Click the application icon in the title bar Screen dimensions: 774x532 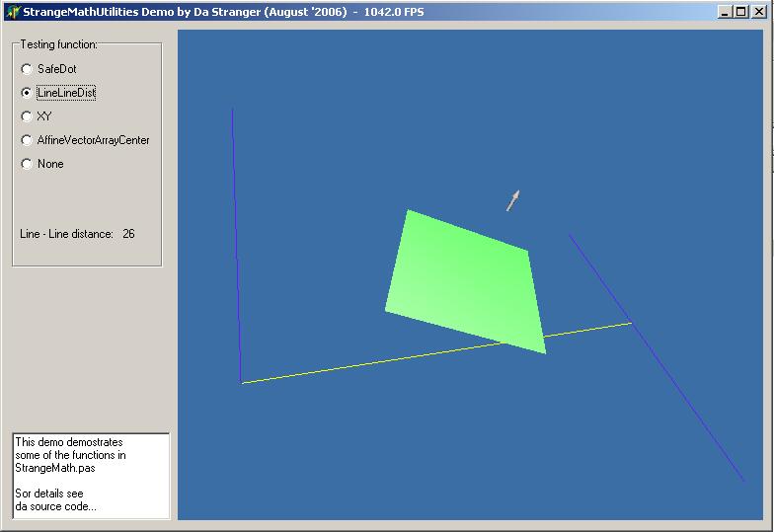pyautogui.click(x=14, y=12)
